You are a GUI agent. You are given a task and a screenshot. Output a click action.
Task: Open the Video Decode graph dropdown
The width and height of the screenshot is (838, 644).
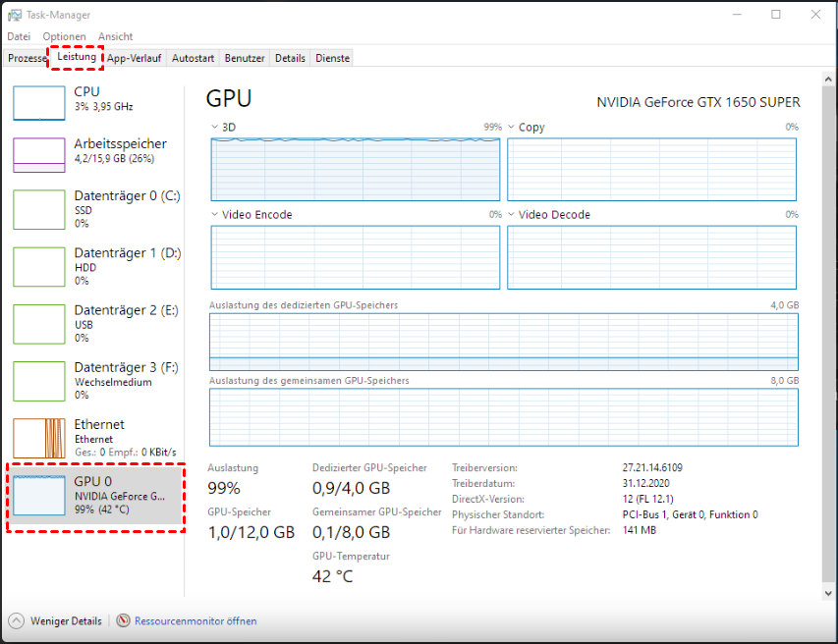(512, 214)
